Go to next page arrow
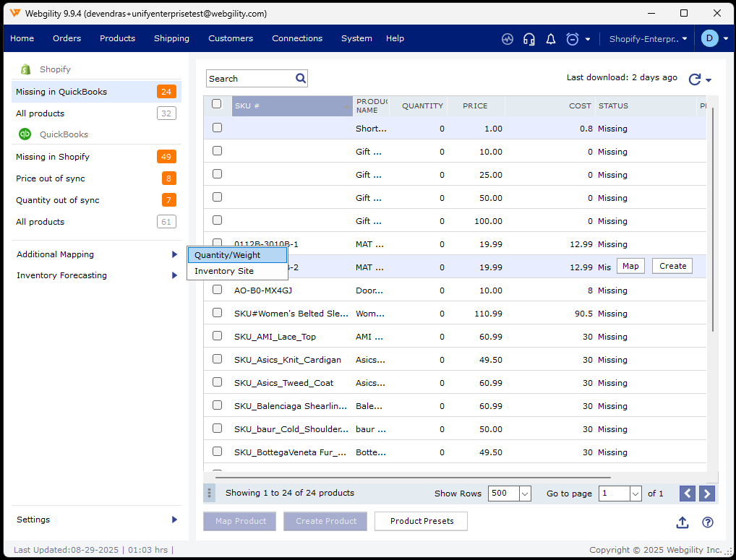This screenshot has width=736, height=560. coord(708,494)
